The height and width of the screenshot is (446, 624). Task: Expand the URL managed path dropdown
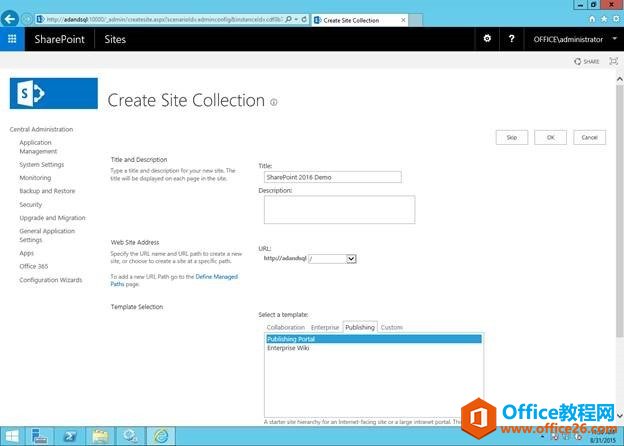coord(351,259)
